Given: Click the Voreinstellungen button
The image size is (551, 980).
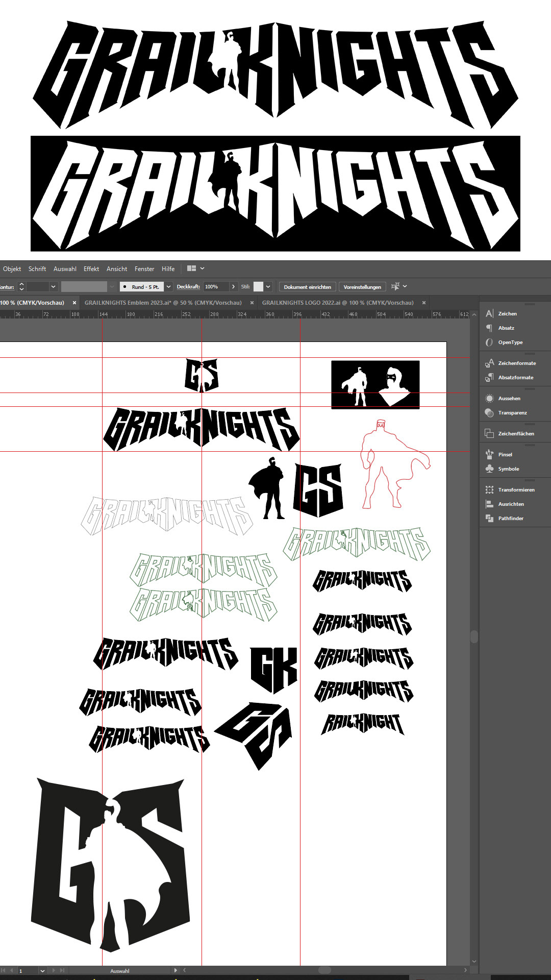Looking at the screenshot, I should [x=362, y=287].
